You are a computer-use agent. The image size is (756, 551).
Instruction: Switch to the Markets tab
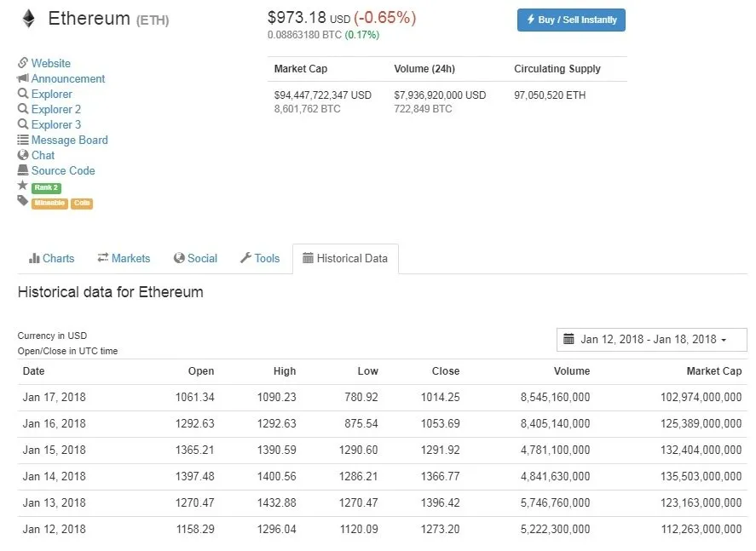pos(124,258)
